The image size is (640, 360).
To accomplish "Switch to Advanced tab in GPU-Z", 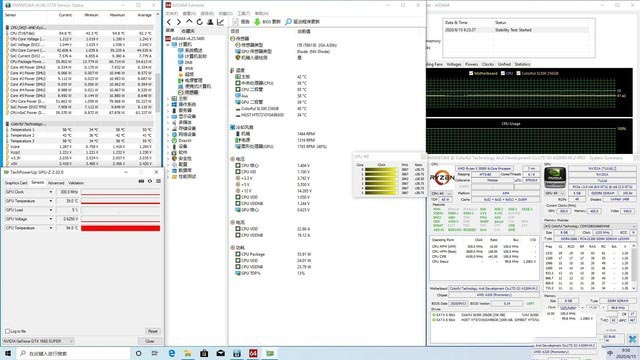I will coord(56,183).
